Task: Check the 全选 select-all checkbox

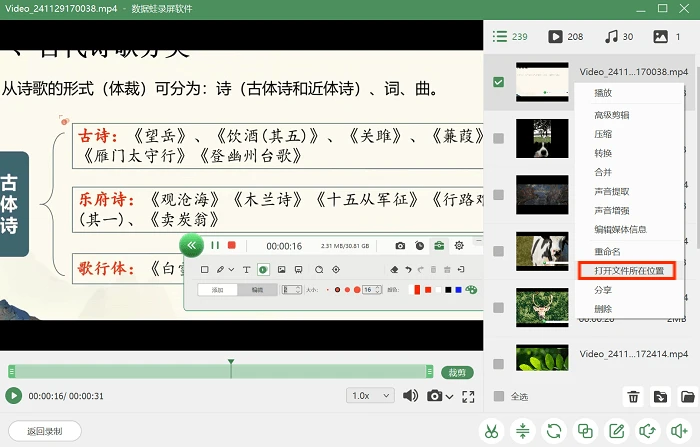Action: point(499,396)
